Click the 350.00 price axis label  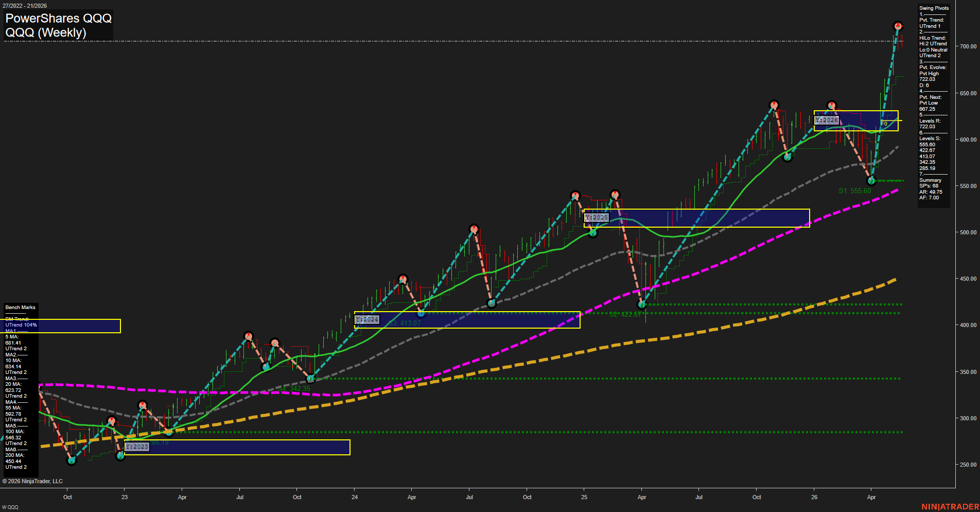pyautogui.click(x=968, y=372)
